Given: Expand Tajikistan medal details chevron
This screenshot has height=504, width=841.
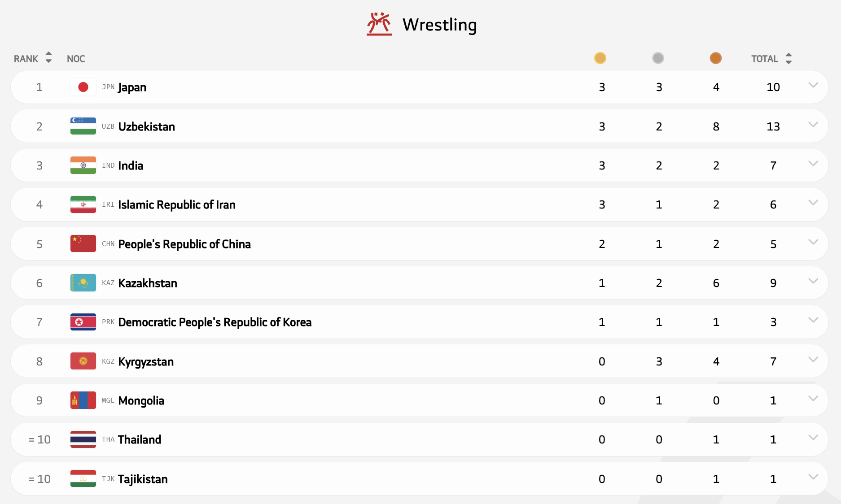Looking at the screenshot, I should (x=813, y=477).
